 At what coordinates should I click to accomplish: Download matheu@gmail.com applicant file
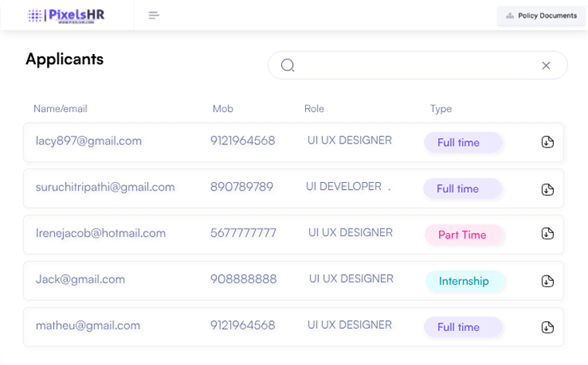tap(547, 327)
